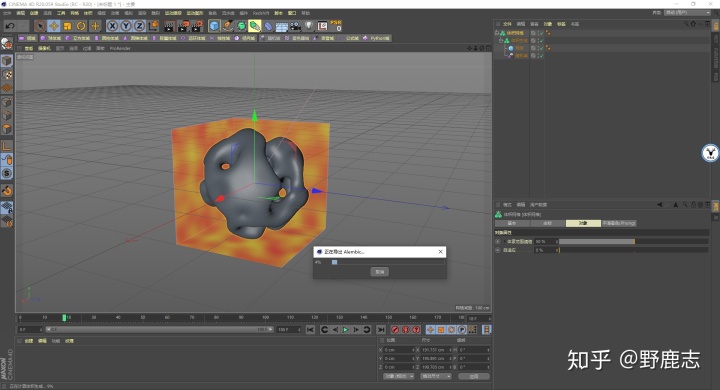Image resolution: width=720 pixels, height=390 pixels.
Task: Open the green generators object icon
Action: tap(242, 26)
